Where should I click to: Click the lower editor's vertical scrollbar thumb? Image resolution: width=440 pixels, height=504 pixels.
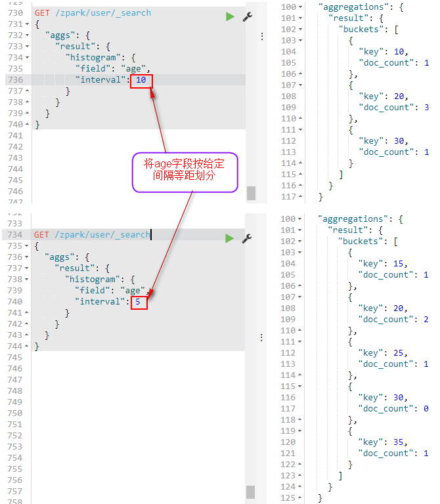(251, 492)
